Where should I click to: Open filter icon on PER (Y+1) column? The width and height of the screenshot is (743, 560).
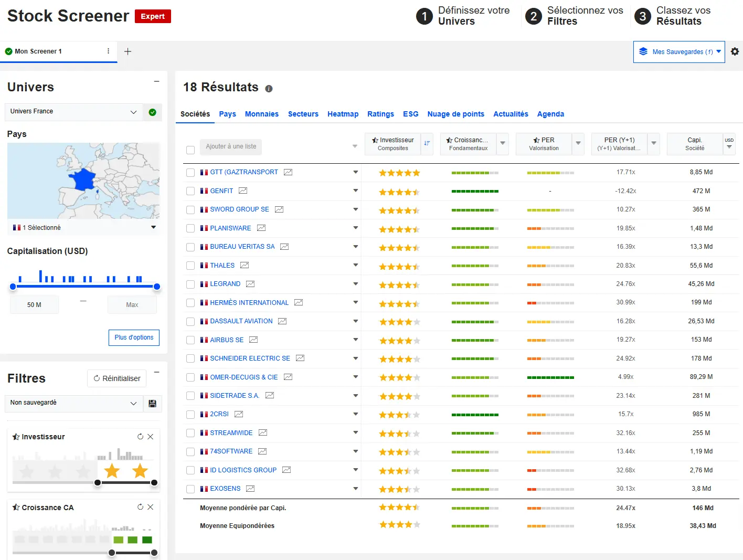click(x=654, y=144)
